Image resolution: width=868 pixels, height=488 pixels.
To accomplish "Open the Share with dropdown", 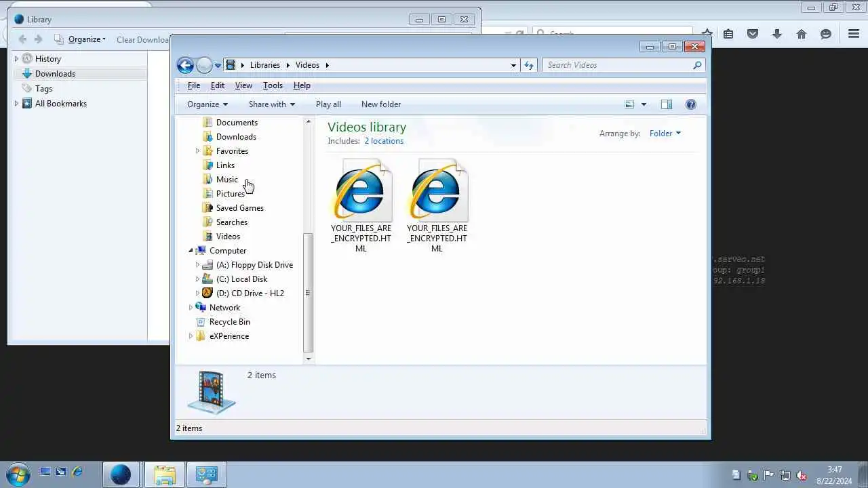I will 272,104.
